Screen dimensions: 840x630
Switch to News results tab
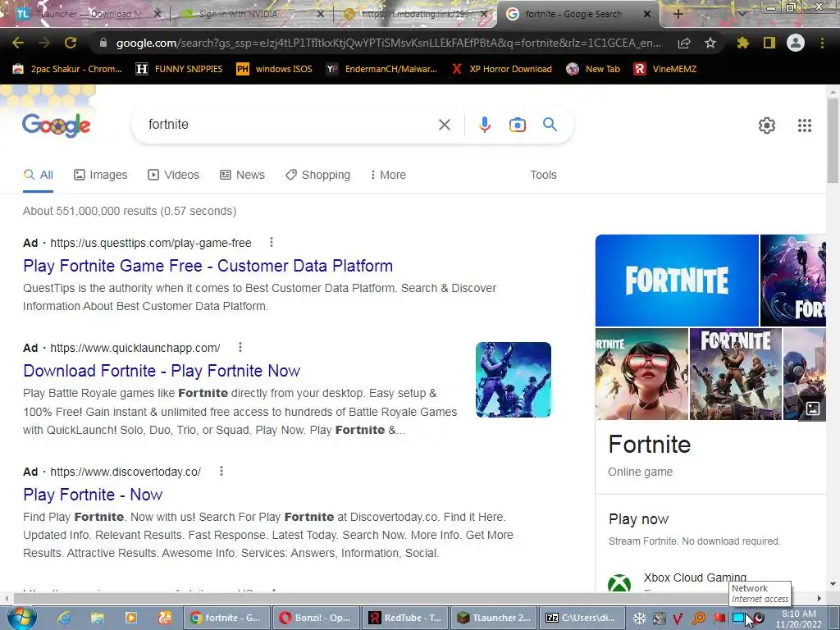pos(242,176)
